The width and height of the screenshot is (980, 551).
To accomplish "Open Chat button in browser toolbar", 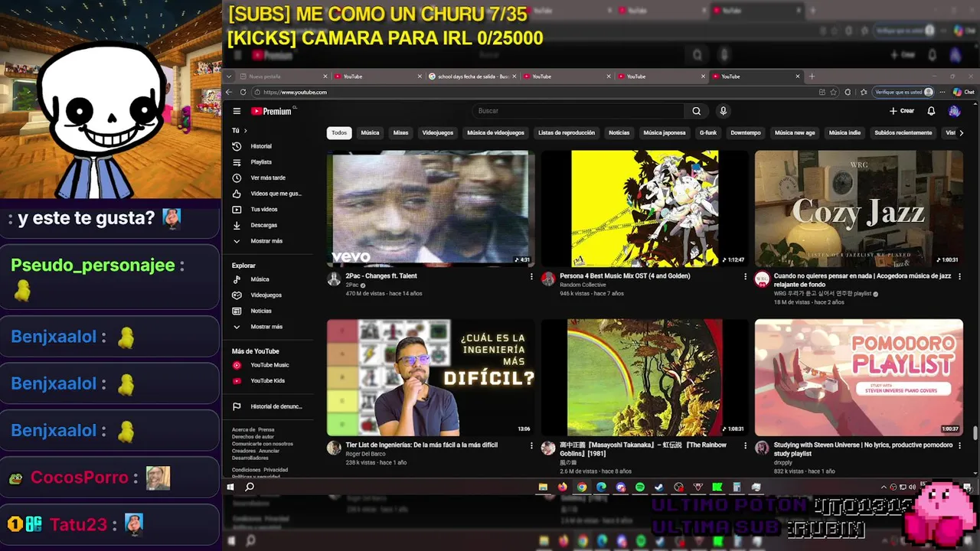I will tap(963, 92).
